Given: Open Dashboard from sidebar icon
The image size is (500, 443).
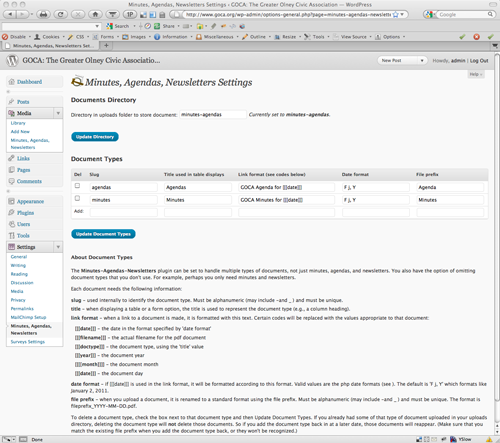Looking at the screenshot, I should coord(12,82).
